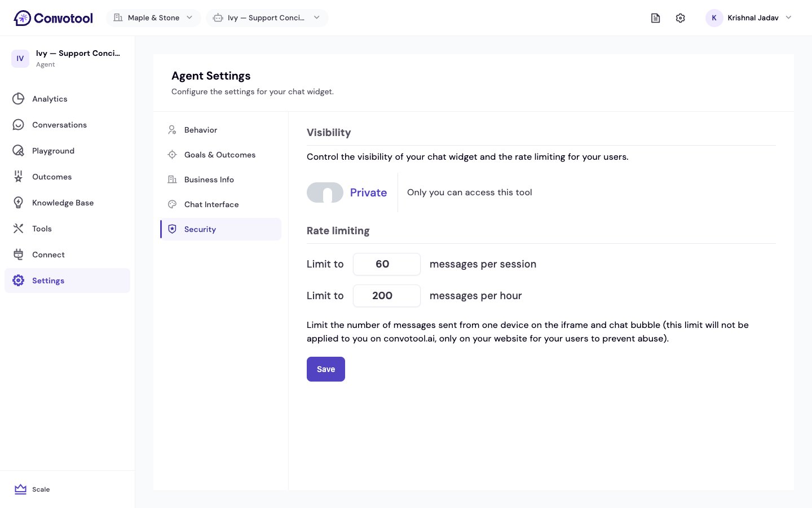Open the Ivy — Support Concierge agent dropdown

[267, 18]
